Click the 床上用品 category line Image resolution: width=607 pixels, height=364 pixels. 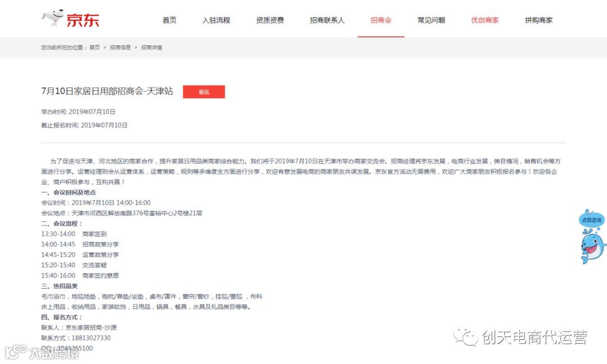tap(147, 307)
